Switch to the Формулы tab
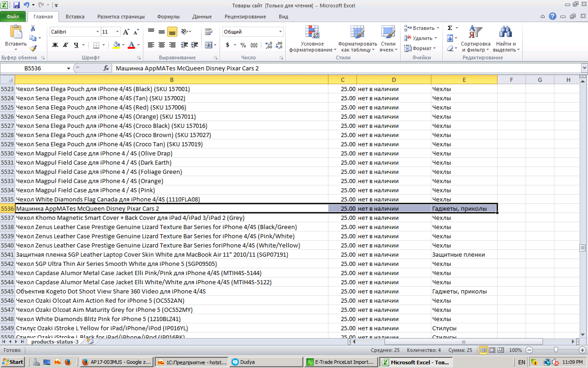Screen dimensions: 588x368 point(168,17)
